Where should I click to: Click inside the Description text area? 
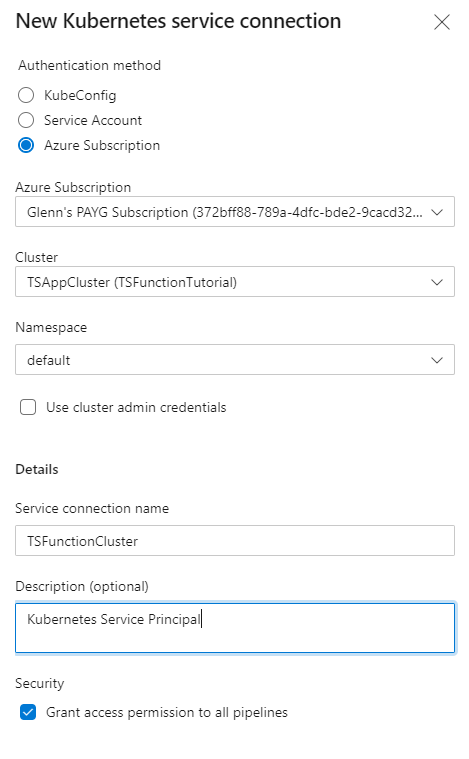coord(235,628)
